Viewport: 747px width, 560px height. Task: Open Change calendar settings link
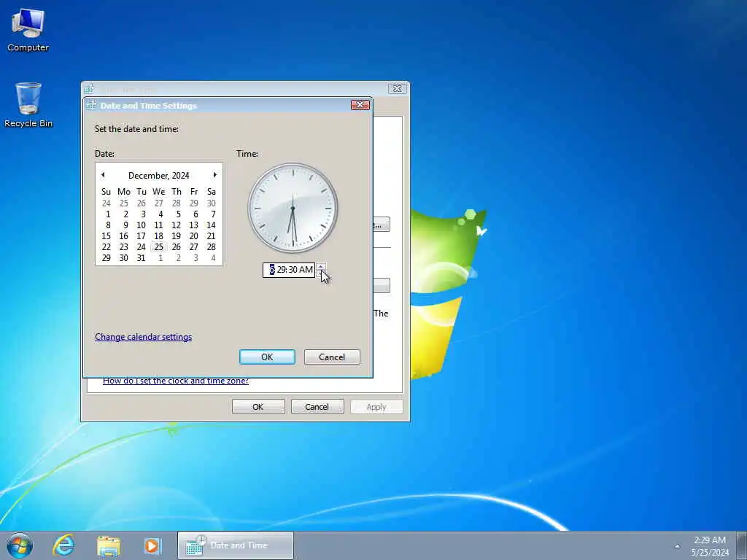pyautogui.click(x=144, y=337)
